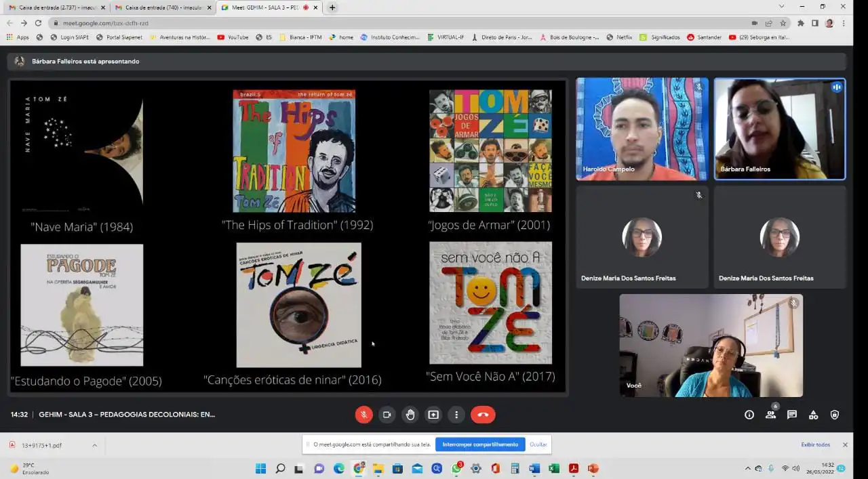Screen dimensions: 868x479
Task: Click Exibir todos downloads link
Action: tap(815, 444)
